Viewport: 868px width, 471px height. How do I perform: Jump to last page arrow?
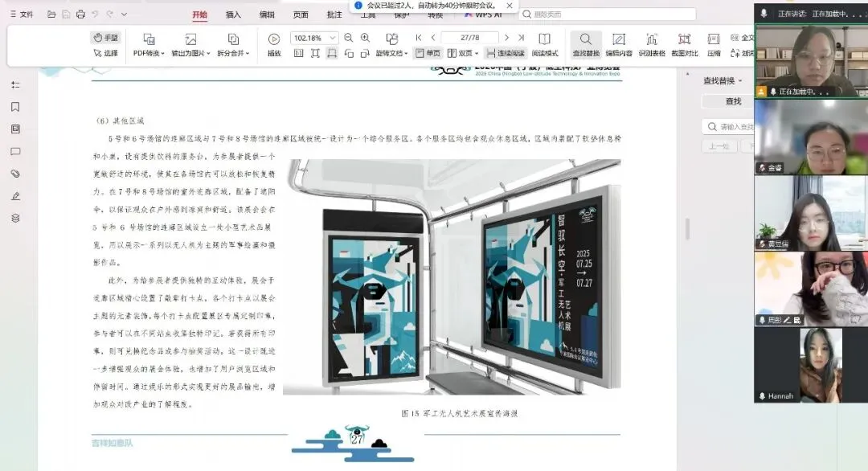pos(521,38)
